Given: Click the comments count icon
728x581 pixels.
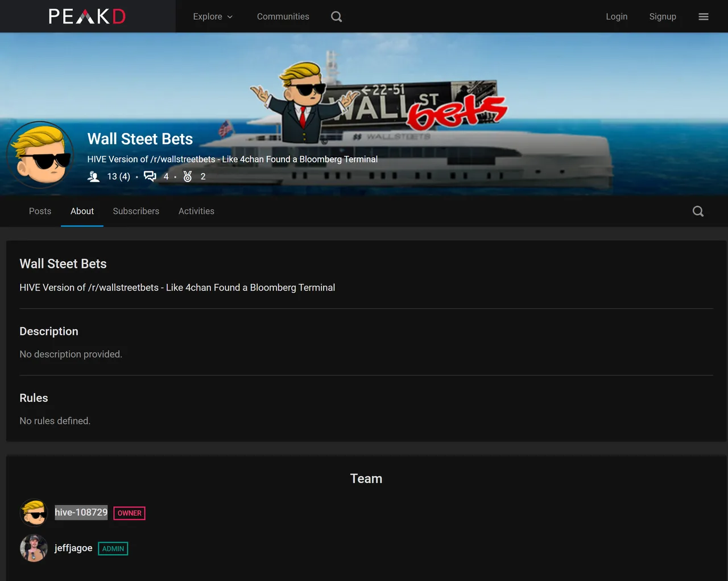Looking at the screenshot, I should click(x=150, y=176).
